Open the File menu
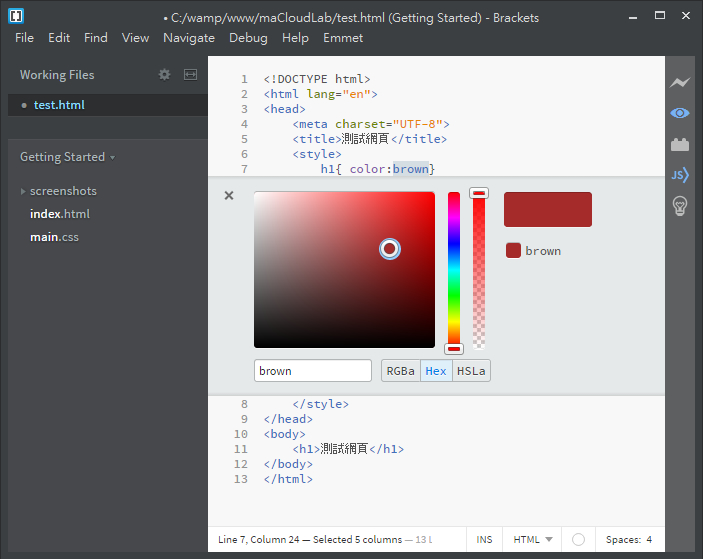Screen dimensions: 703x559 [x=24, y=38]
